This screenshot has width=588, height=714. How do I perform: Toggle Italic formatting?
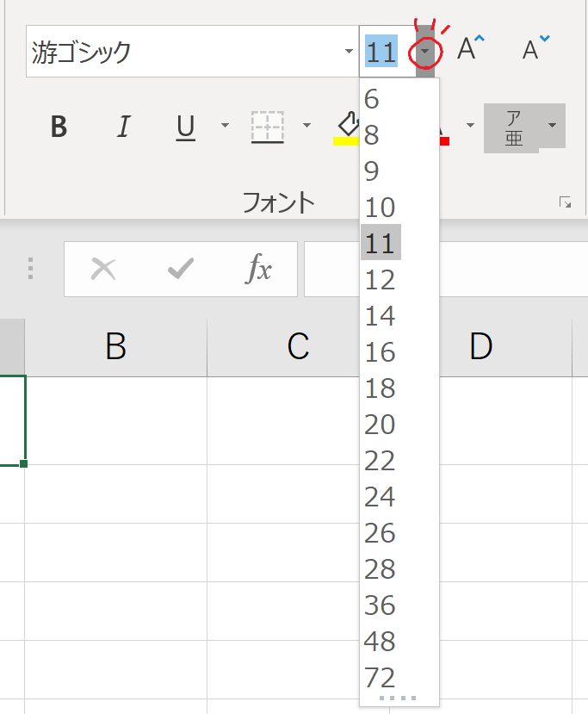click(123, 126)
